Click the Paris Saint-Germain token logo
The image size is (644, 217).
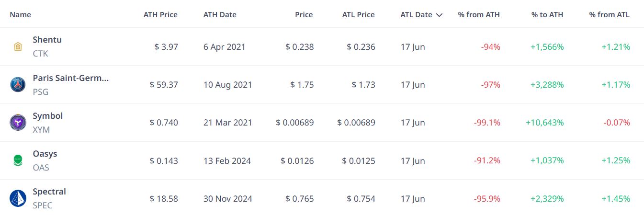[x=18, y=85]
